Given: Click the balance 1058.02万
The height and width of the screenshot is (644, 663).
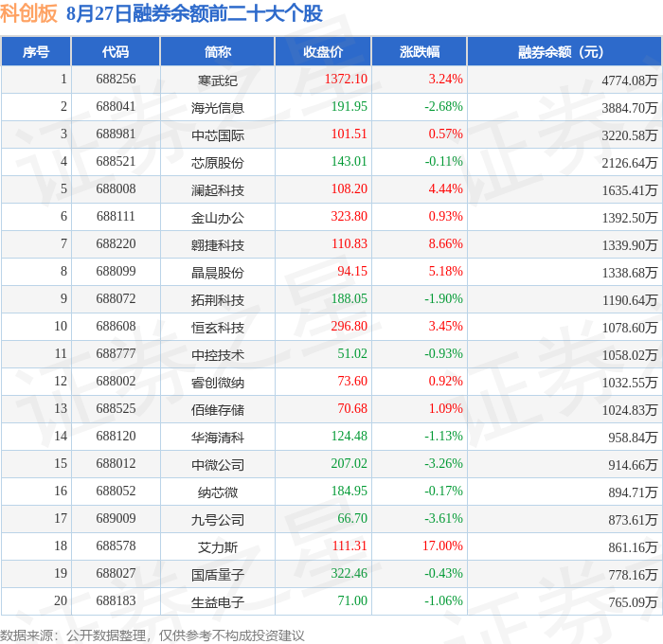Looking at the screenshot, I should (x=630, y=355).
